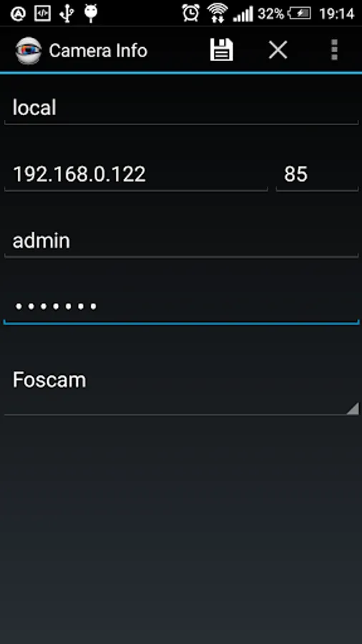Select the port field showing 85

tap(317, 175)
